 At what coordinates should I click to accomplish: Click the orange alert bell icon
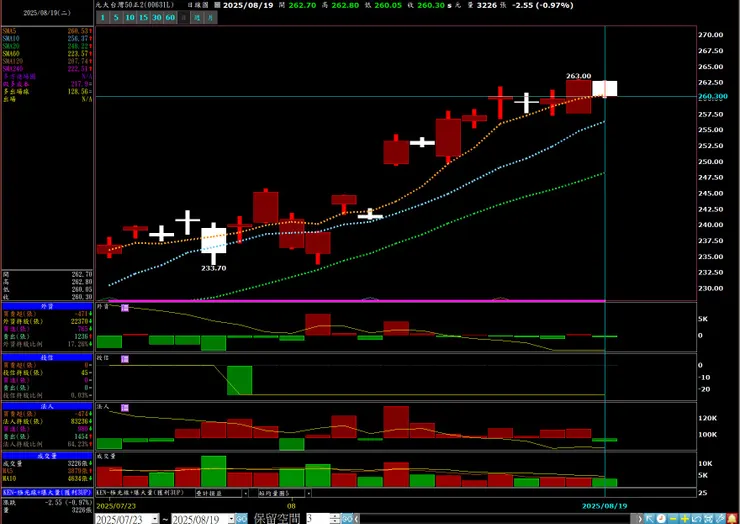point(732,519)
